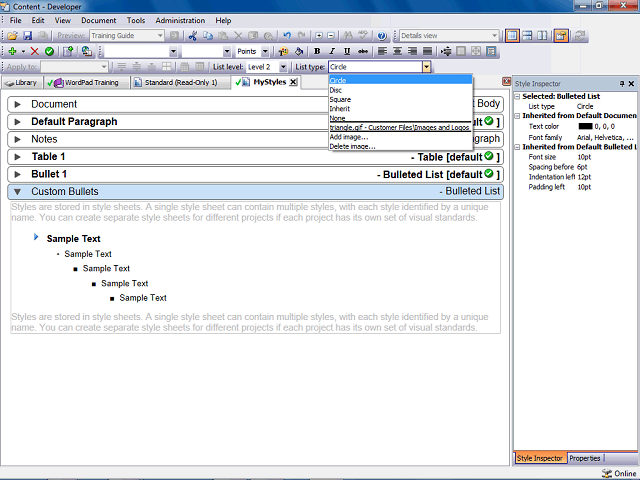Choose Add image... in the list
Screen dimensions: 640x480
(x=400, y=137)
